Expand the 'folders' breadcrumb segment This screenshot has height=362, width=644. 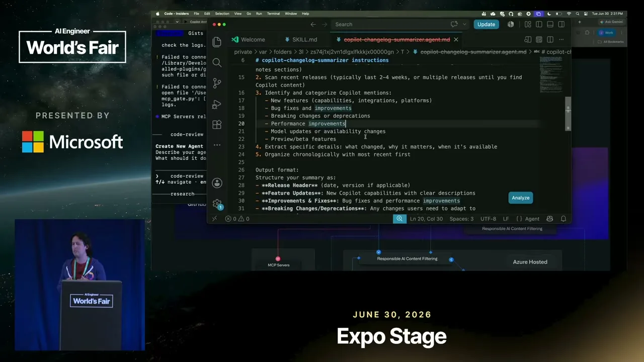(x=283, y=52)
